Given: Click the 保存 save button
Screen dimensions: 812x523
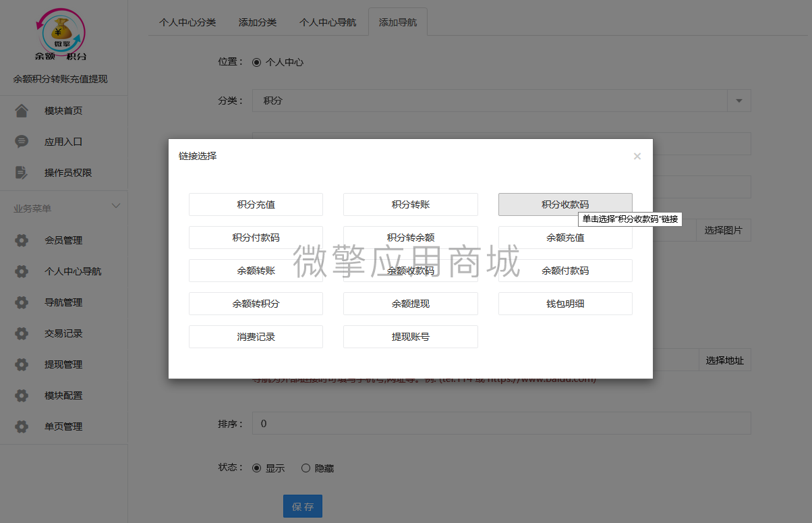Looking at the screenshot, I should tap(302, 505).
